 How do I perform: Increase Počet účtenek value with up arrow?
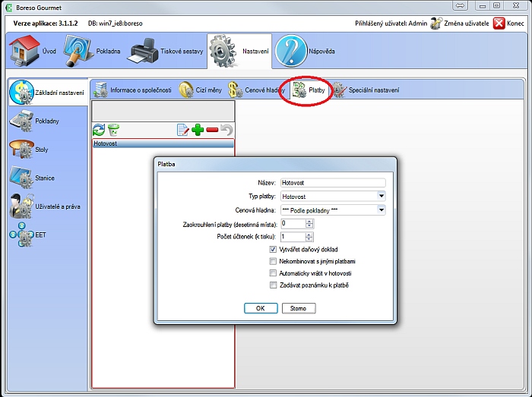coord(309,234)
